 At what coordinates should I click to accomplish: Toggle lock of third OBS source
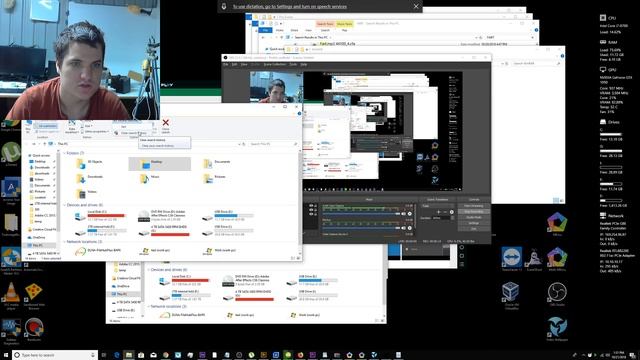[x=316, y=214]
